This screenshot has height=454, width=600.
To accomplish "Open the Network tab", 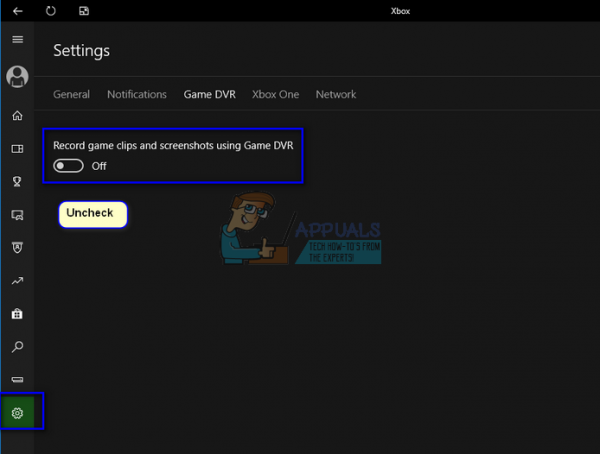I will pyautogui.click(x=336, y=94).
